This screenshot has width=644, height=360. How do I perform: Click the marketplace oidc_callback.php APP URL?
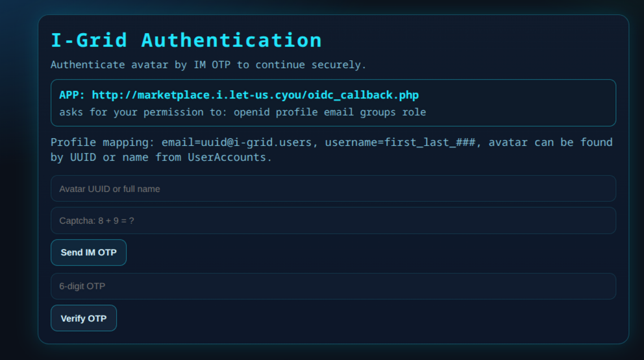point(255,95)
